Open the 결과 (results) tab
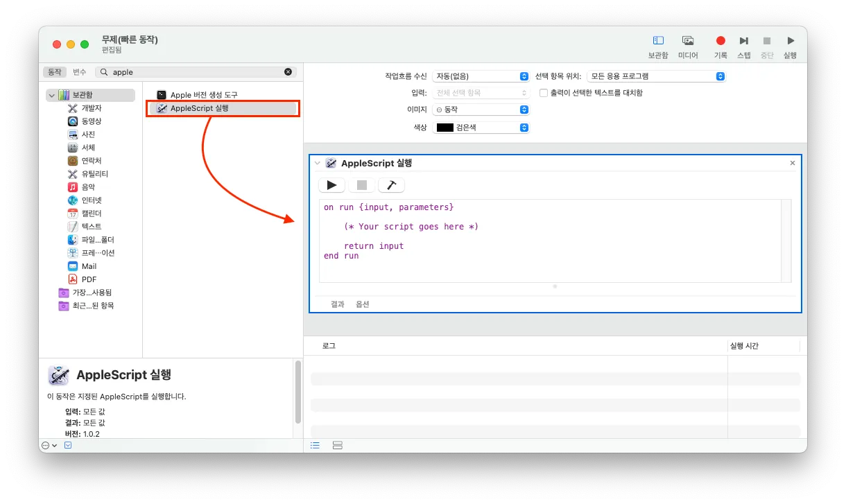Screen dimensions: 846x504 coord(338,304)
